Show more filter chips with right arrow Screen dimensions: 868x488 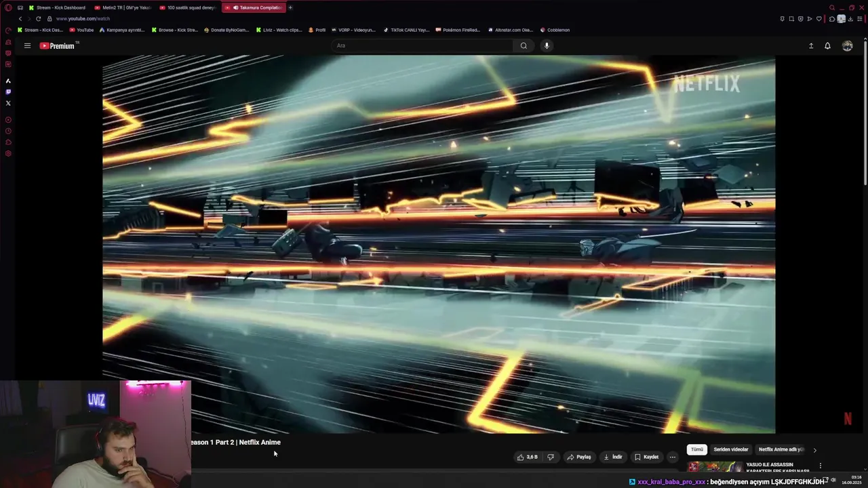tap(814, 450)
